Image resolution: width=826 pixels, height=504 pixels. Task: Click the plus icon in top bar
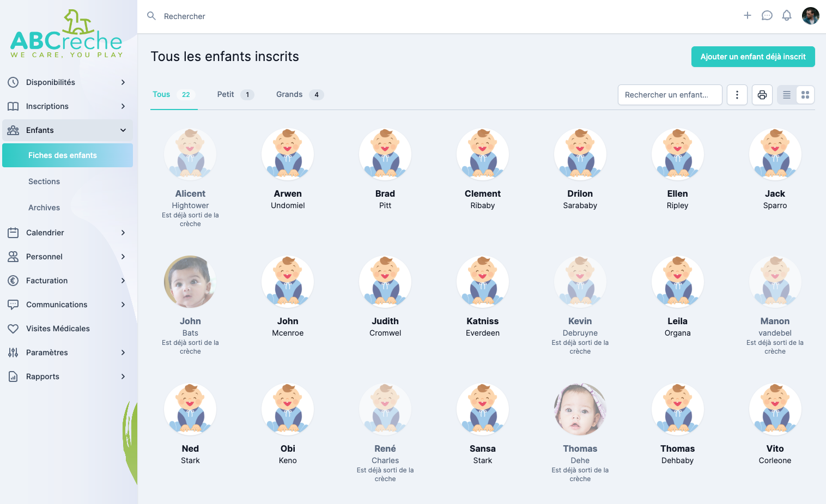click(x=748, y=16)
